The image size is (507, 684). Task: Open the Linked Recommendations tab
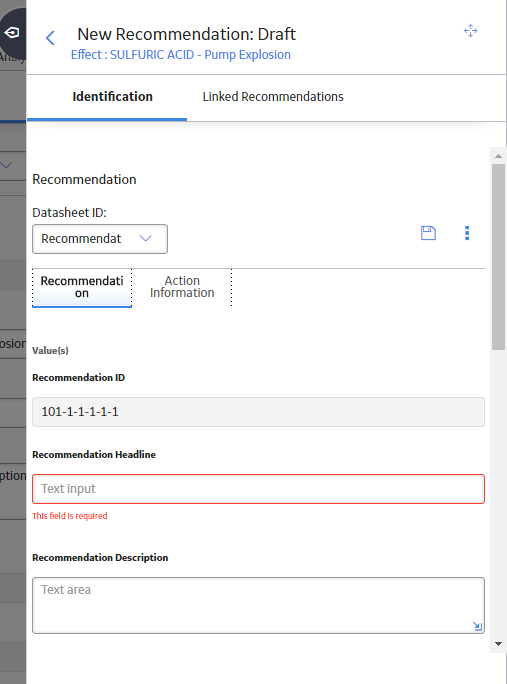click(273, 96)
